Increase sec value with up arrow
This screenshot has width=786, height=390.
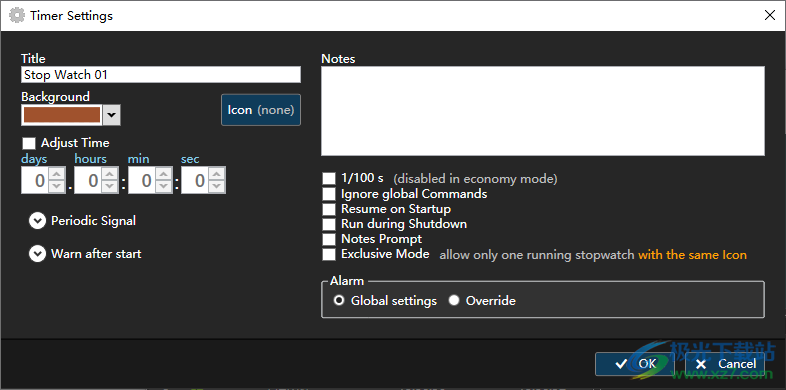pos(217,174)
